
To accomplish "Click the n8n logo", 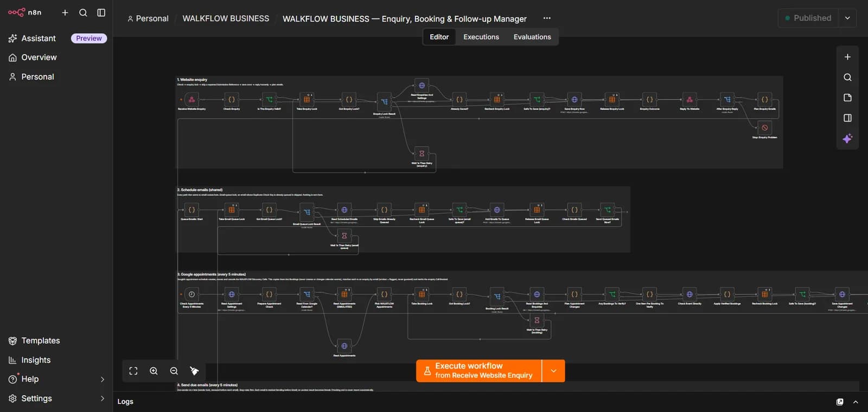I will point(24,12).
